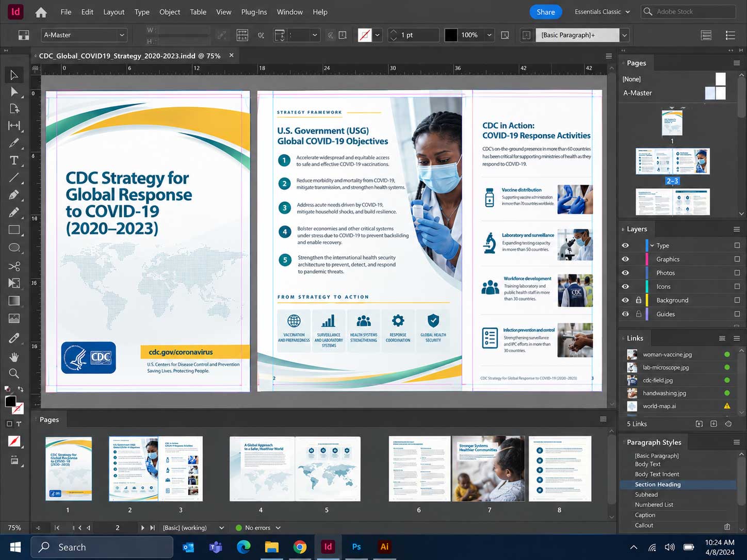Image resolution: width=747 pixels, height=560 pixels.
Task: Click the black fill color swatch in control bar
Action: [451, 35]
